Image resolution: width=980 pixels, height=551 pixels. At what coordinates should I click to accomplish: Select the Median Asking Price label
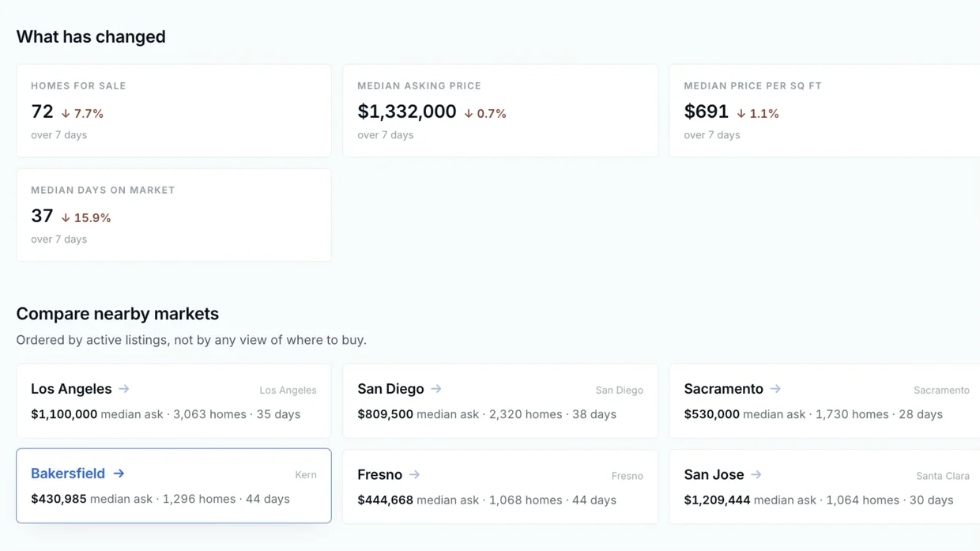(419, 85)
